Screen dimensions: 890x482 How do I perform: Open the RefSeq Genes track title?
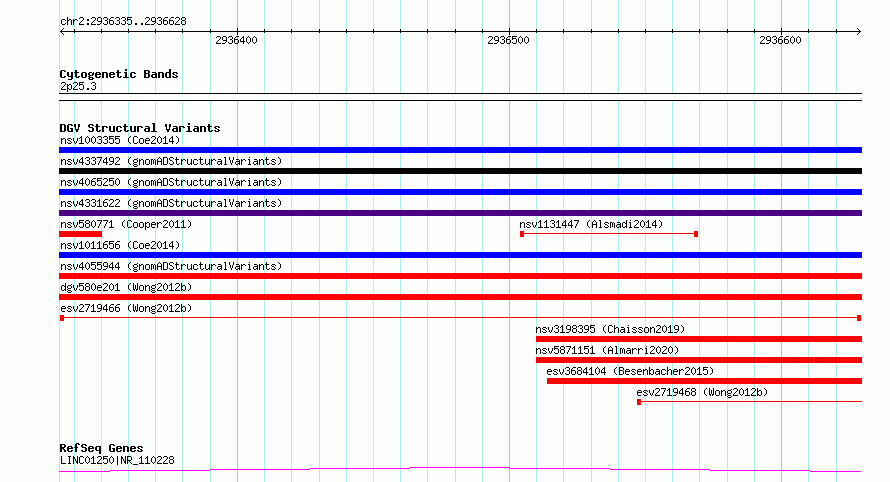[x=101, y=448]
